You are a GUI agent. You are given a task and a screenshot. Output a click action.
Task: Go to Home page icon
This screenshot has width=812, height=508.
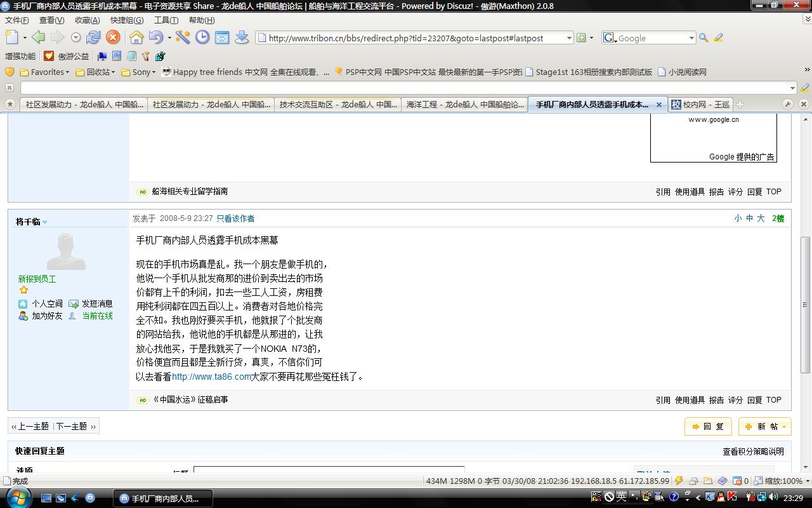[136, 37]
